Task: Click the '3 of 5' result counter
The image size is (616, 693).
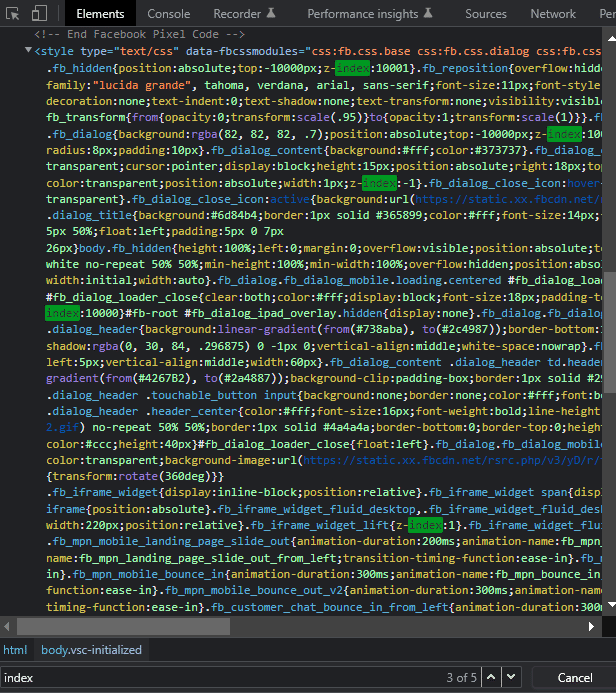Action: coord(461,678)
